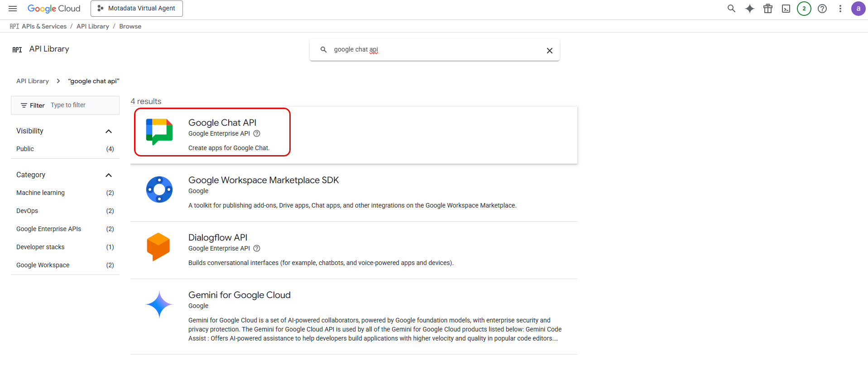Click the 4 results count text

coord(146,101)
